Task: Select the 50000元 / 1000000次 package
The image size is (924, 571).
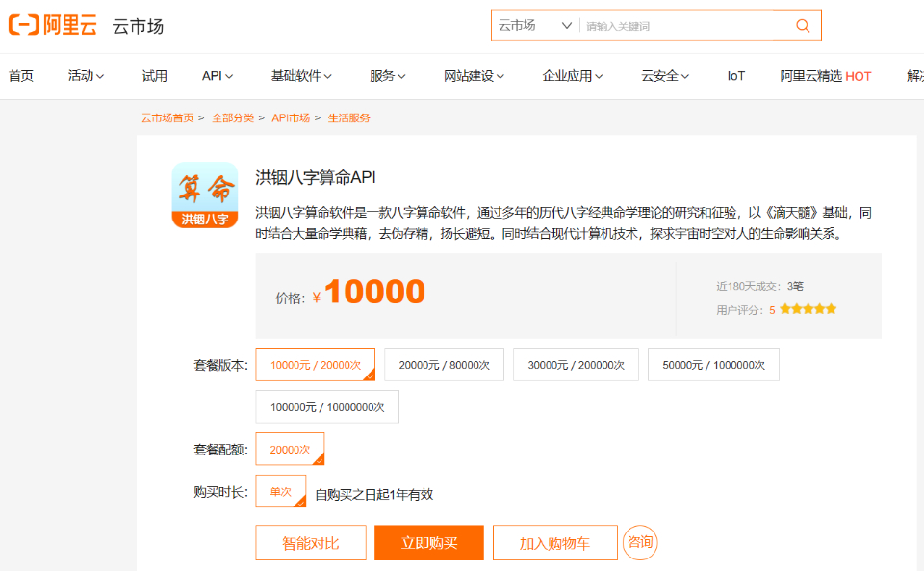Action: click(x=713, y=365)
